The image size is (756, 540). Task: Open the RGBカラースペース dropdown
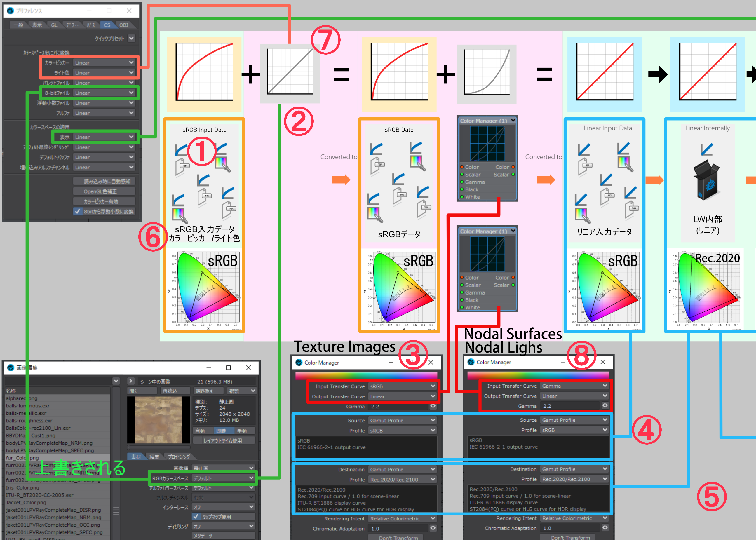point(223,478)
